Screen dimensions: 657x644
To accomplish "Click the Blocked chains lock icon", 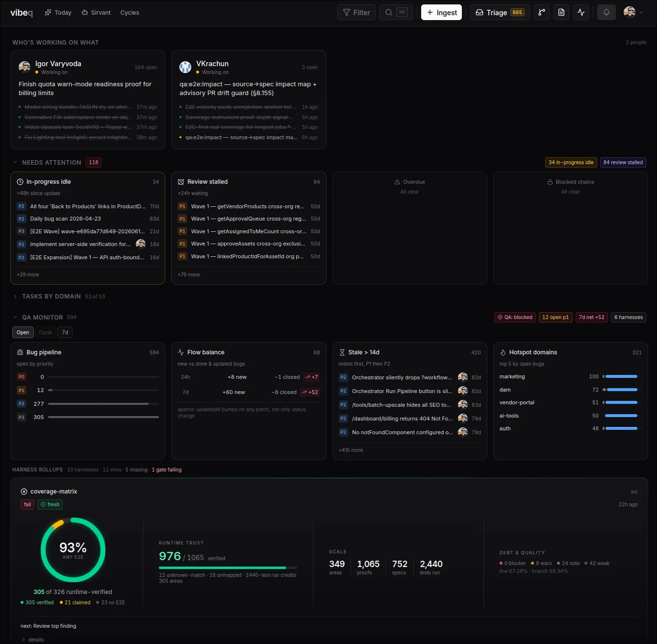I will [x=550, y=182].
